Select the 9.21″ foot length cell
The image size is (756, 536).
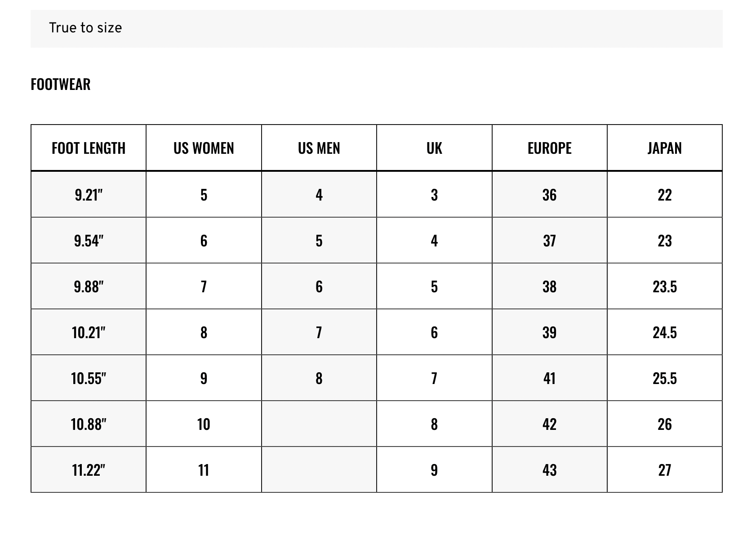pos(89,195)
